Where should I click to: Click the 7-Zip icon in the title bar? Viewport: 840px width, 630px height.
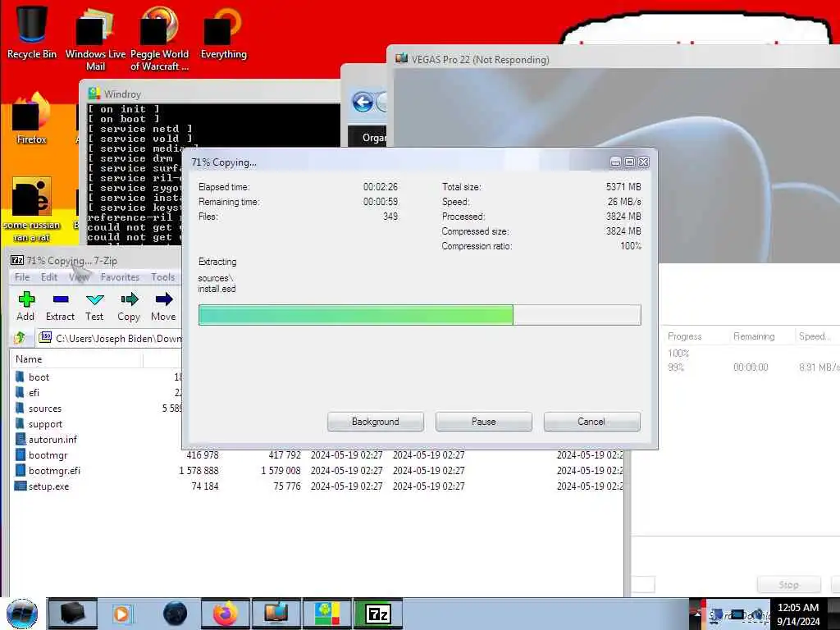(17, 260)
